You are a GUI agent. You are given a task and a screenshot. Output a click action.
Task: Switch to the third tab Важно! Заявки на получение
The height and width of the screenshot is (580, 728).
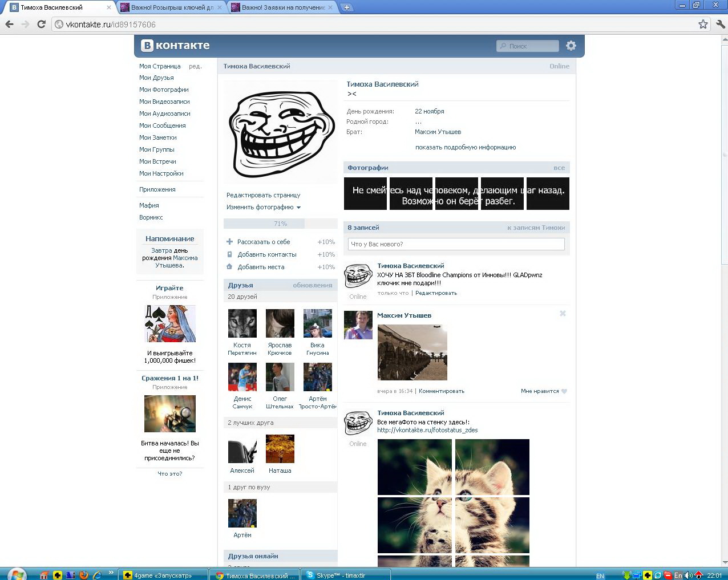click(x=282, y=7)
